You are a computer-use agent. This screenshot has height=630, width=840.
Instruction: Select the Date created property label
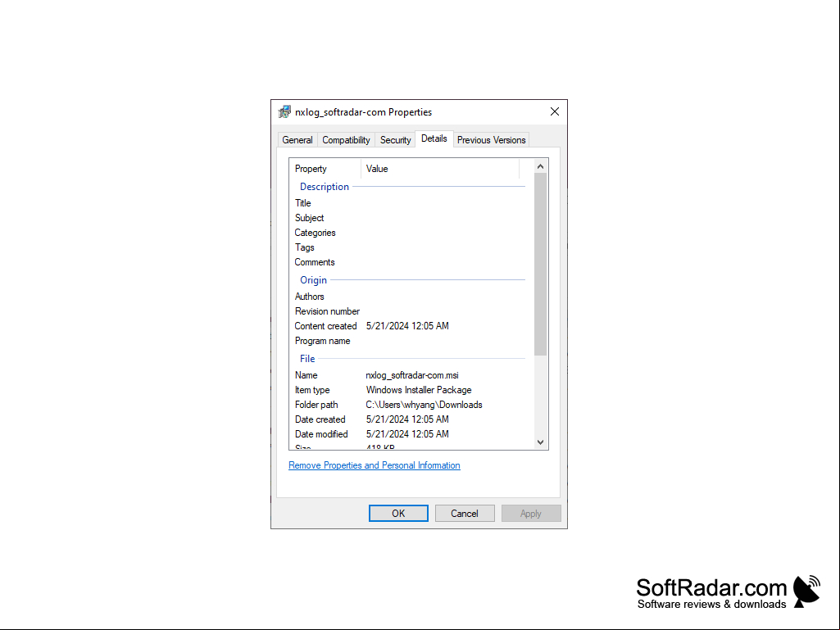[320, 419]
